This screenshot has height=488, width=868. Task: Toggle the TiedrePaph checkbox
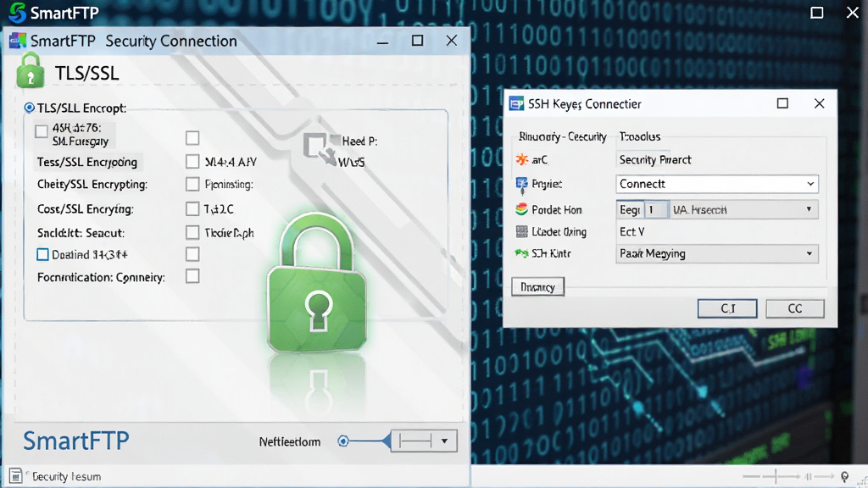click(x=192, y=232)
